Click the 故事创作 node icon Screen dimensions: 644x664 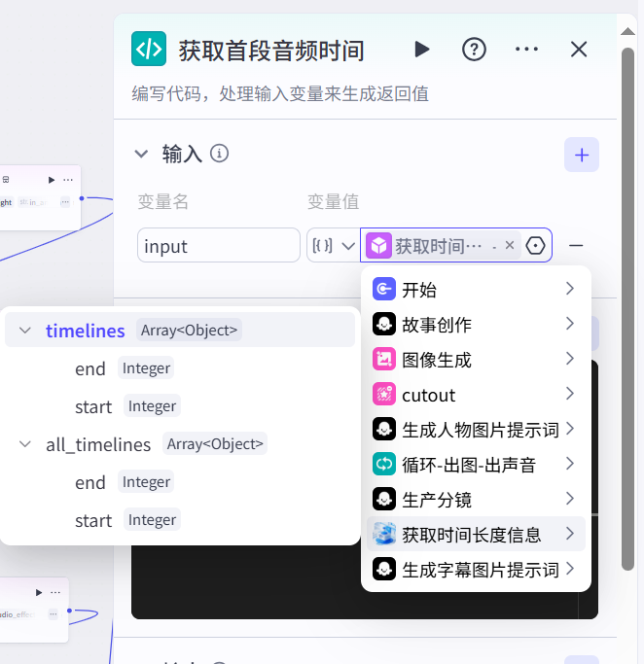(384, 324)
